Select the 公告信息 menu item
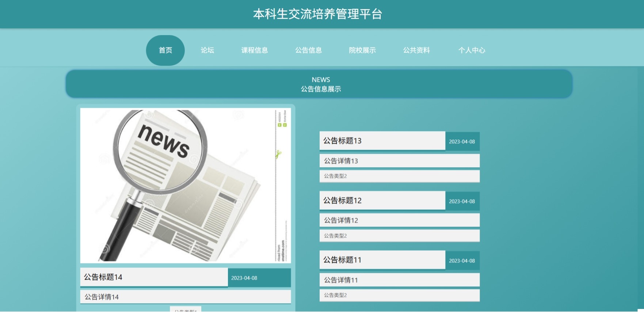The width and height of the screenshot is (644, 312). pyautogui.click(x=308, y=50)
